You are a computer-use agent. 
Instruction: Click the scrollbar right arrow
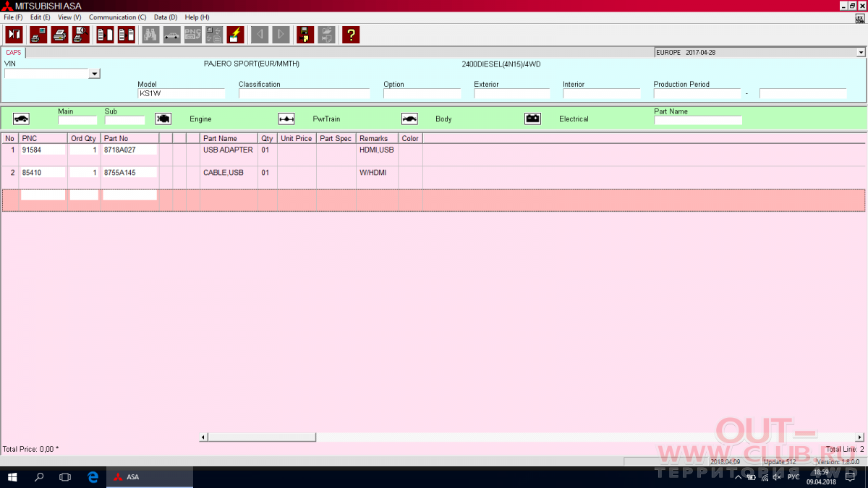(860, 437)
